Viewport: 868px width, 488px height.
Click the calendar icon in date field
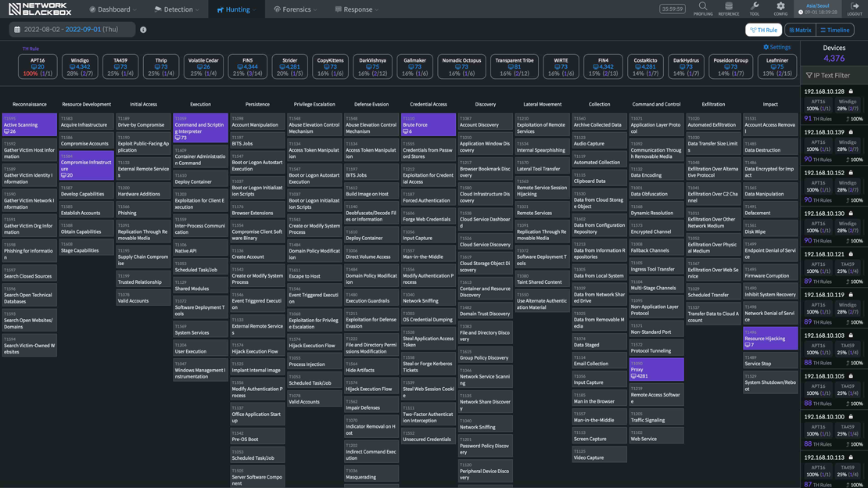[x=17, y=30]
